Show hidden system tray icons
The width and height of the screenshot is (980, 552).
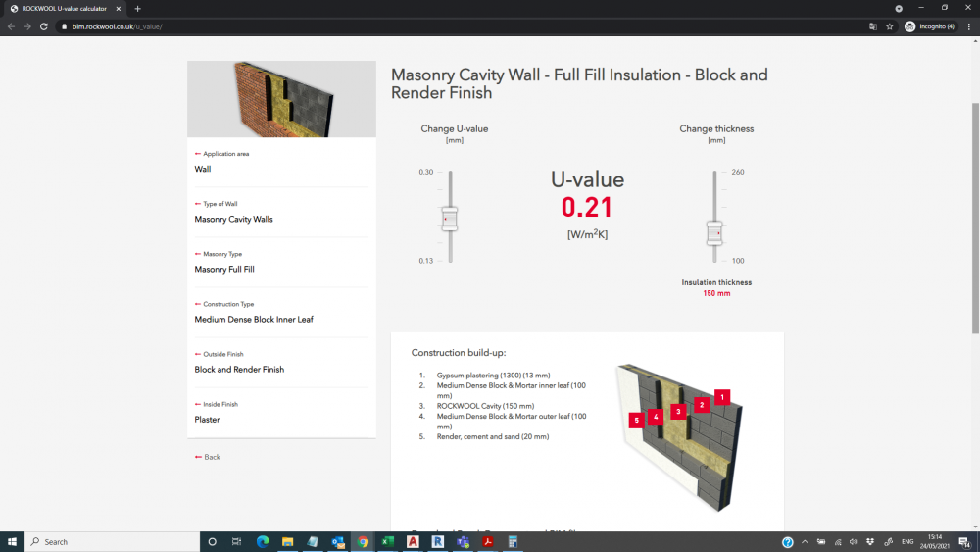click(x=805, y=541)
